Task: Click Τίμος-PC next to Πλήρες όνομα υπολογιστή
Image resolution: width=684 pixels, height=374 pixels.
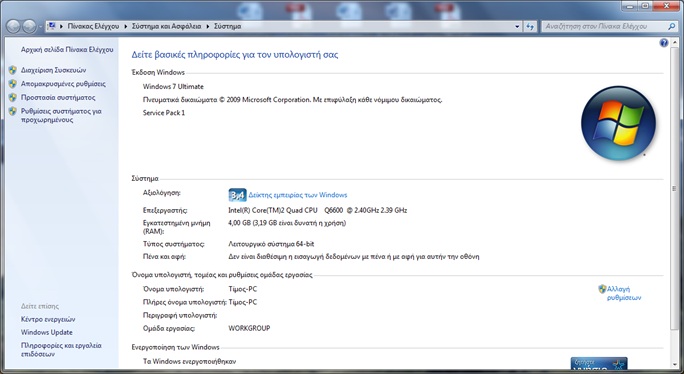Action: pyautogui.click(x=243, y=302)
